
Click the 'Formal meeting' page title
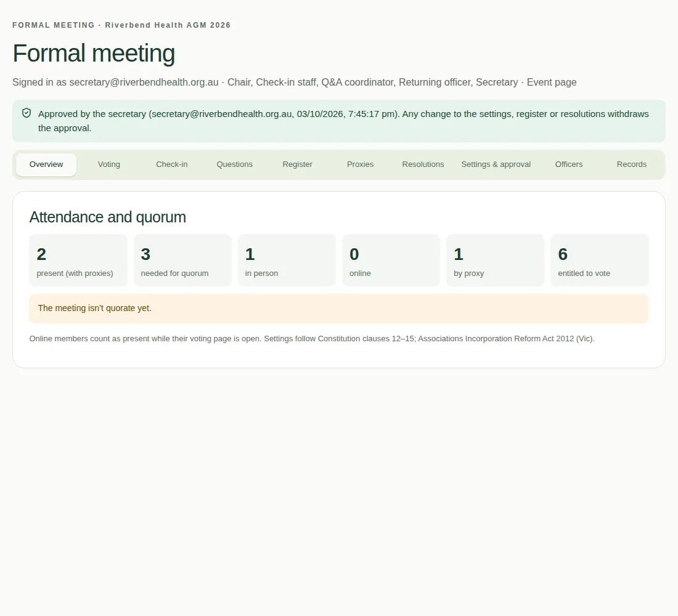click(x=94, y=53)
